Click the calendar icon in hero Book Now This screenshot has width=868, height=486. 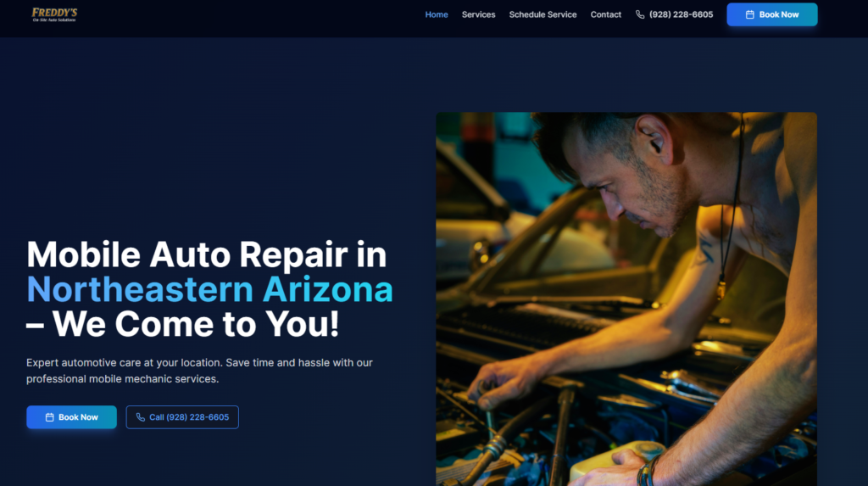point(49,417)
